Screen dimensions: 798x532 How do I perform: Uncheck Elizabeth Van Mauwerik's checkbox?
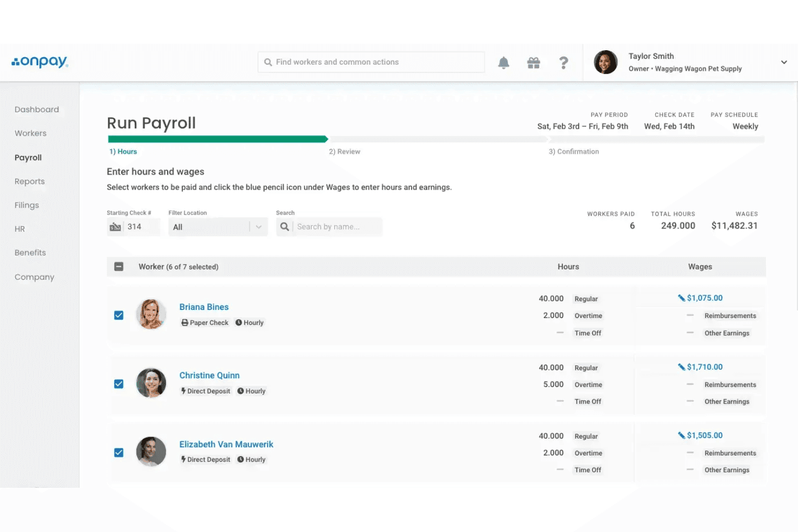click(x=119, y=453)
